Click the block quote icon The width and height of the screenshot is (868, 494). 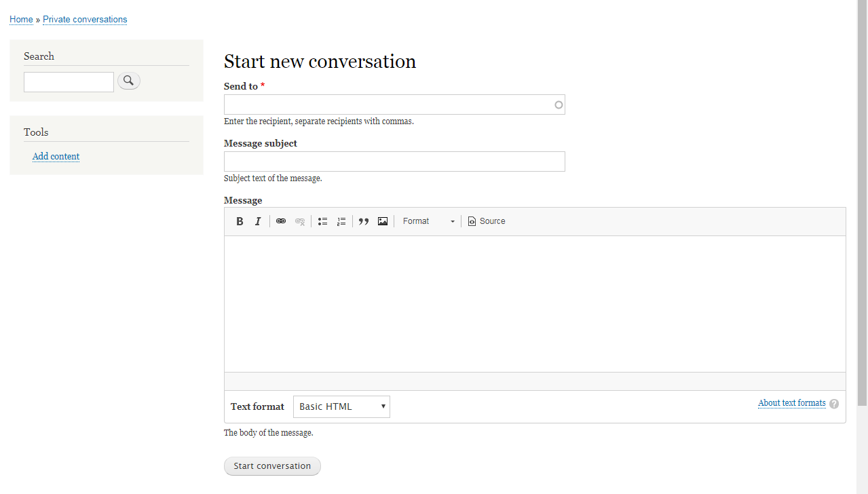pyautogui.click(x=364, y=221)
